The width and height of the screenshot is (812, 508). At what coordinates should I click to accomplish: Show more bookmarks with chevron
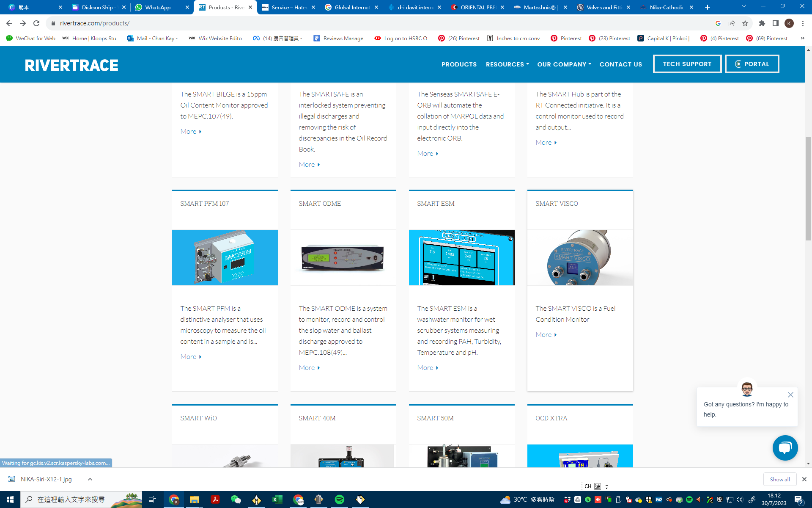[802, 38]
